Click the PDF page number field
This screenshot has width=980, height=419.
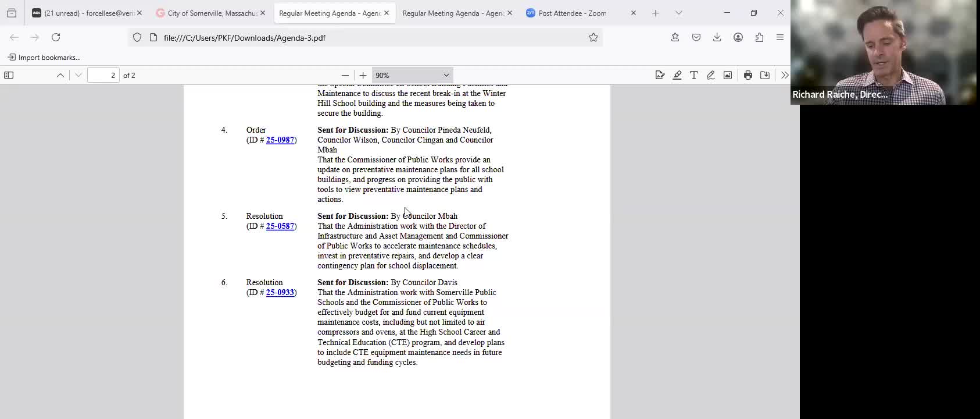[103, 75]
